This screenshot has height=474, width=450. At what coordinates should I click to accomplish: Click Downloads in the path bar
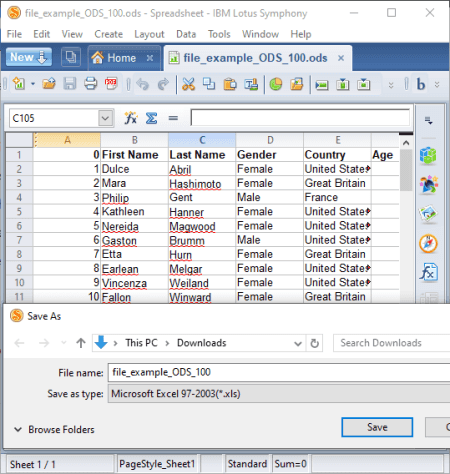coord(201,343)
